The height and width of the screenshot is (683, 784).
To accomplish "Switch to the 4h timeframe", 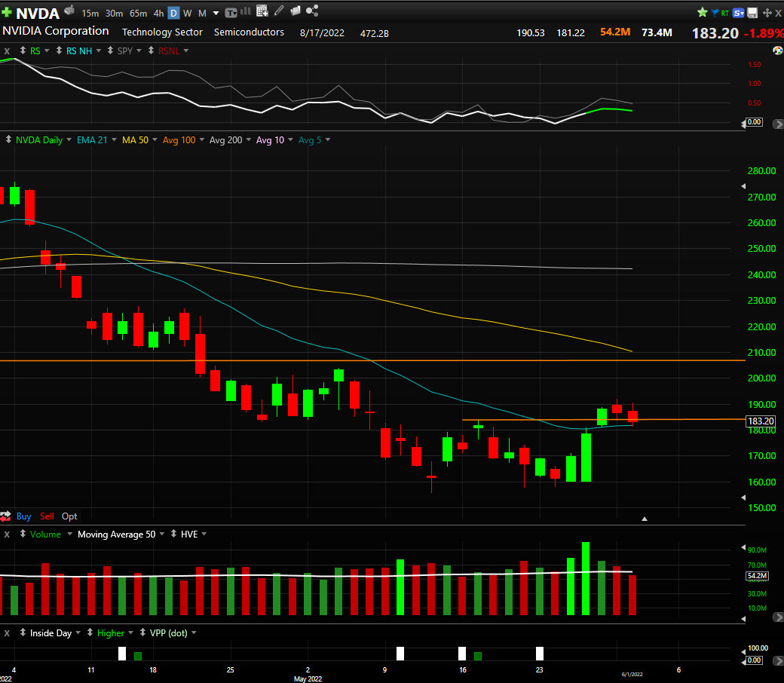I will click(x=158, y=14).
